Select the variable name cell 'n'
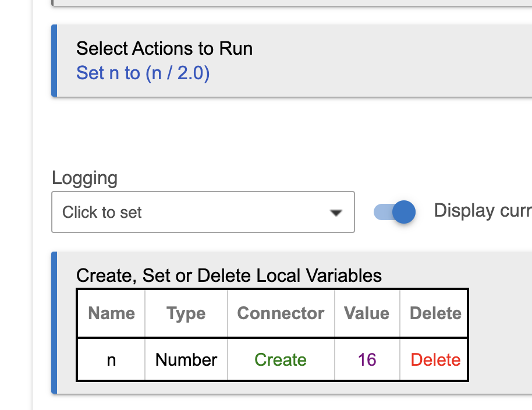 click(x=111, y=360)
